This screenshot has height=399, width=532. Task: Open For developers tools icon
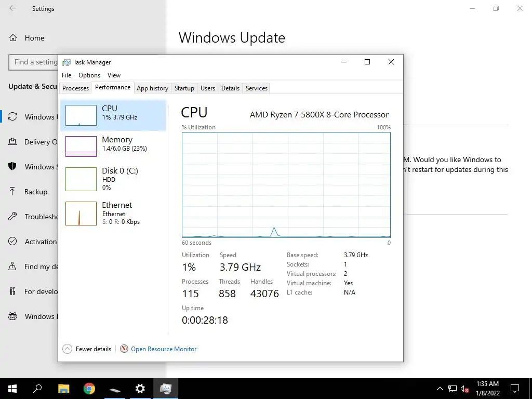tap(12, 291)
